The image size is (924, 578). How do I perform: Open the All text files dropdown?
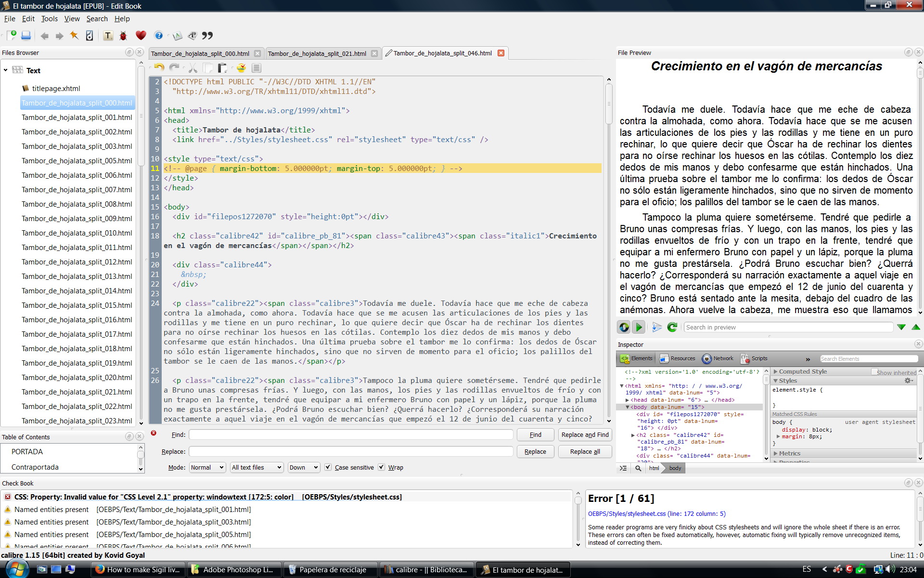(257, 467)
